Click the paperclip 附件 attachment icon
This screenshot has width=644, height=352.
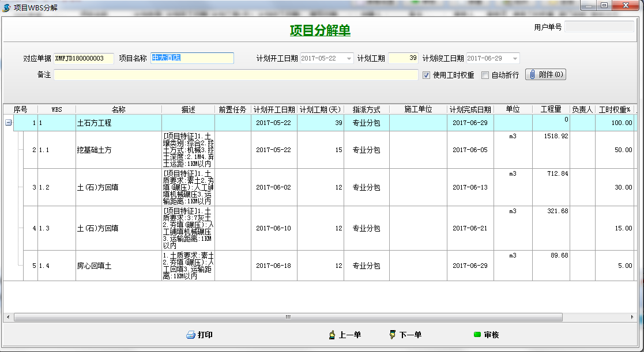tap(532, 75)
